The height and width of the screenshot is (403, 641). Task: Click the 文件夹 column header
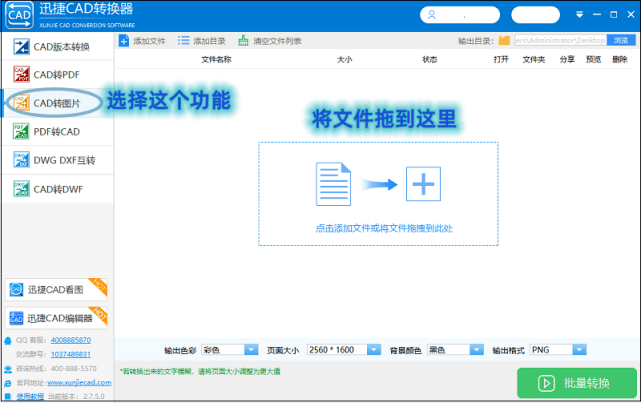533,60
